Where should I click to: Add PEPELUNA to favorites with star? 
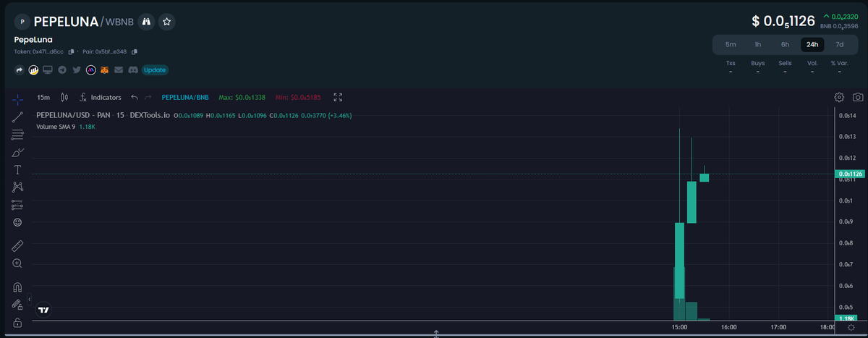166,22
